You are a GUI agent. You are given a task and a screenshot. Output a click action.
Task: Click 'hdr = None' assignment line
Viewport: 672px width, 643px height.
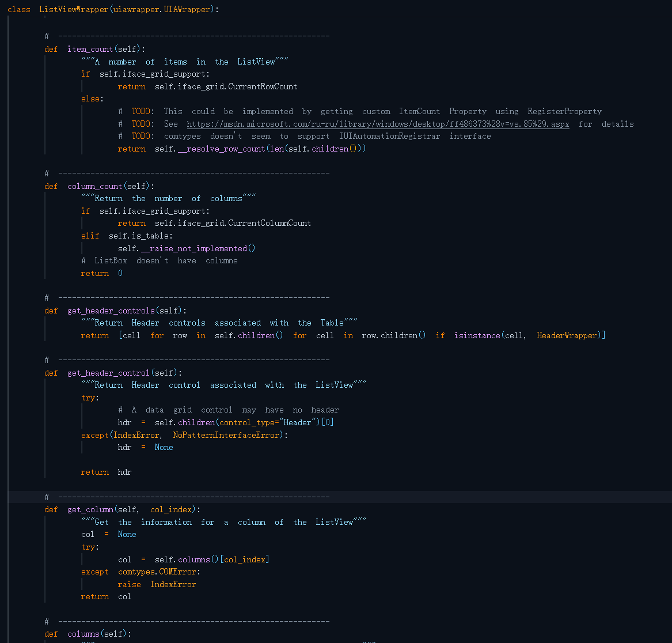146,448
